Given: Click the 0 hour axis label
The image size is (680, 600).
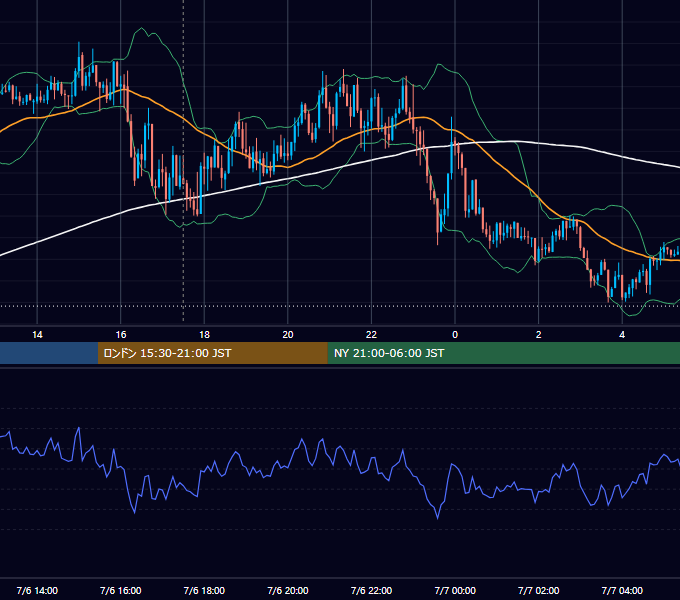Looking at the screenshot, I should coord(455,335).
